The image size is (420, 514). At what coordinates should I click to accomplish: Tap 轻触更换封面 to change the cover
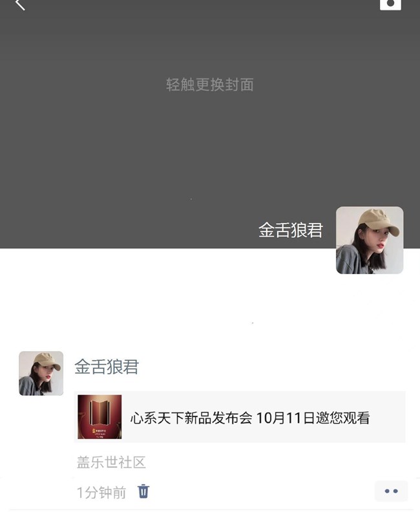coord(209,85)
